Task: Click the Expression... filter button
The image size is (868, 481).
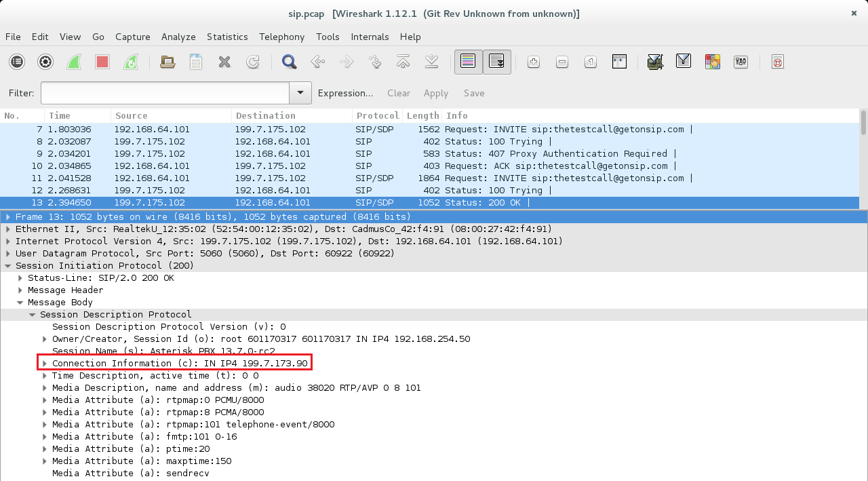Action: (x=345, y=93)
